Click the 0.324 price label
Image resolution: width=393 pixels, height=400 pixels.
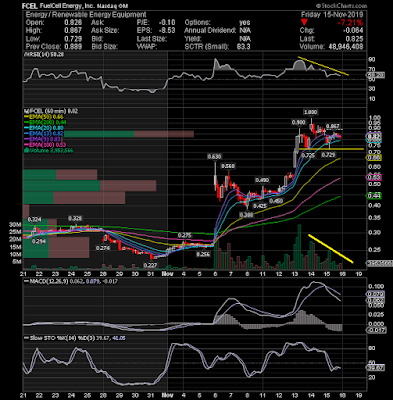[34, 219]
